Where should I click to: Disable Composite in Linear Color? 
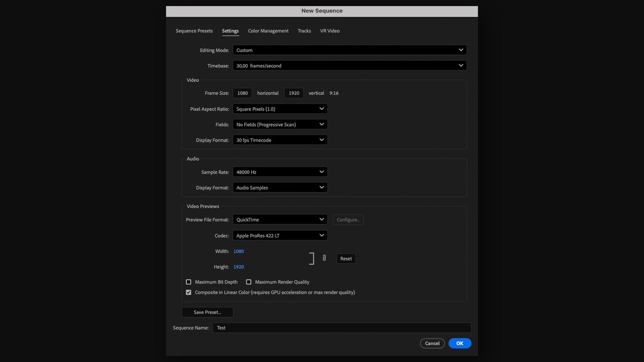point(189,292)
